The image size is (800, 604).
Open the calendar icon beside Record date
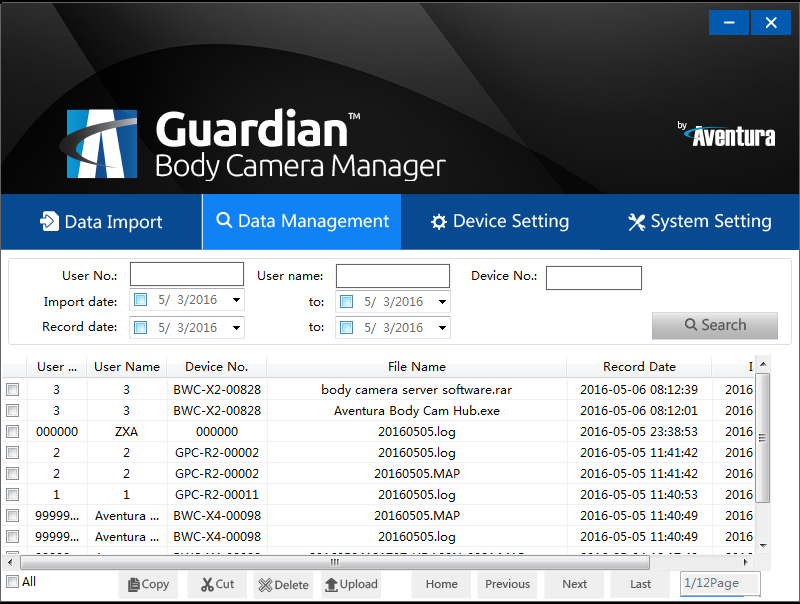(x=140, y=327)
